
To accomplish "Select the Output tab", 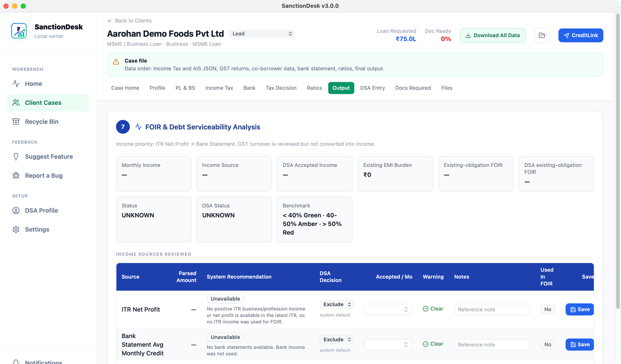I will click(x=341, y=88).
